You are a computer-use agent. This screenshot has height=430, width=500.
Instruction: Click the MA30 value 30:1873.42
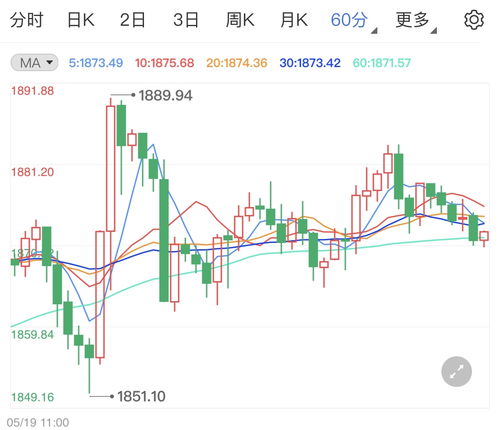pos(310,63)
